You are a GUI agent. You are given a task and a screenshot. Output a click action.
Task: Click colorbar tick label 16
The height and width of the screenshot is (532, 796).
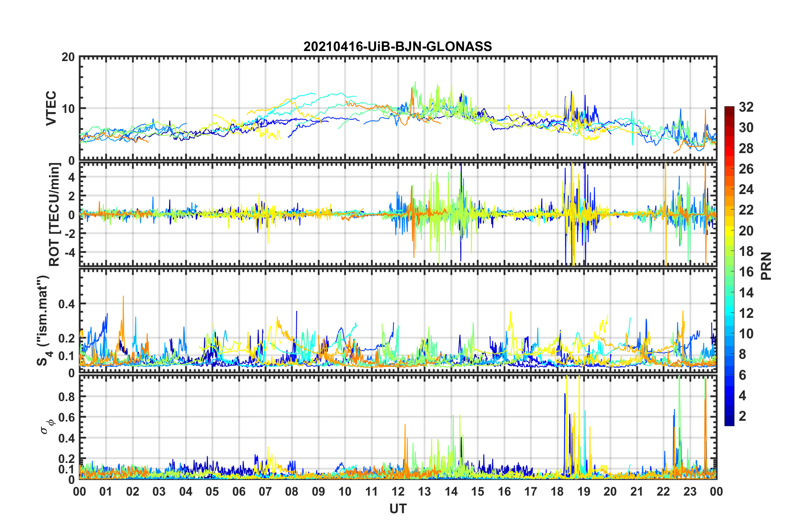[x=746, y=272]
